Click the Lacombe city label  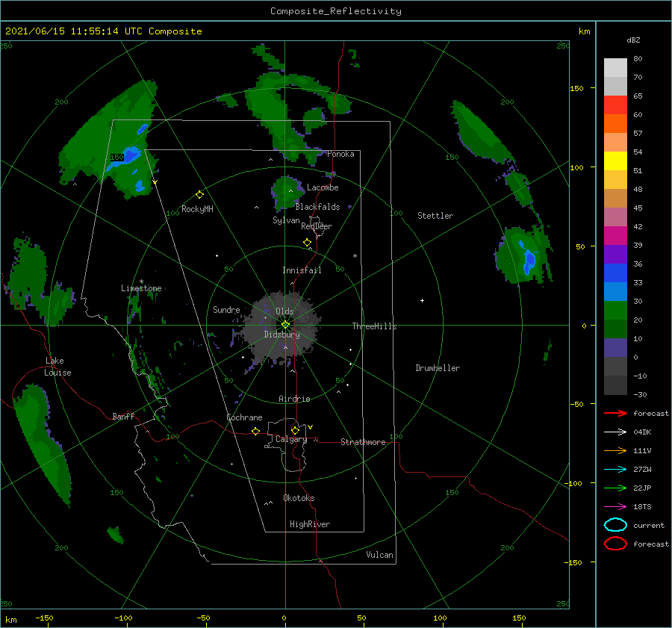click(x=323, y=187)
